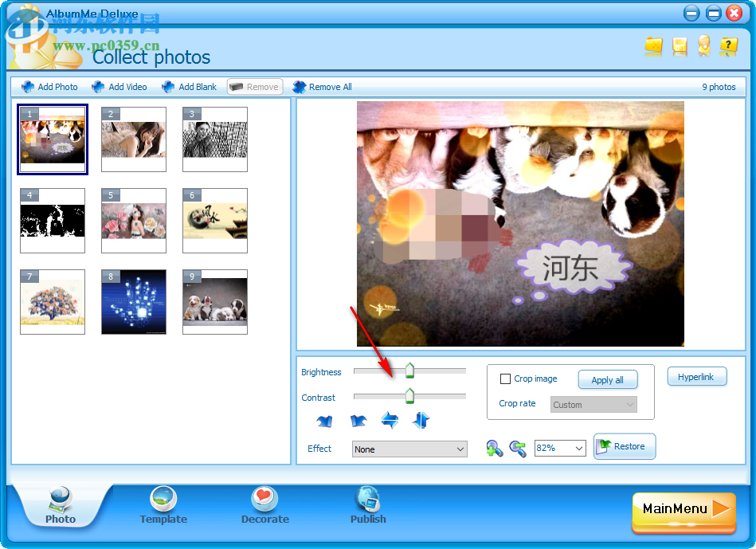Open the Effect dropdown showing None
The image size is (756, 549).
tap(409, 449)
